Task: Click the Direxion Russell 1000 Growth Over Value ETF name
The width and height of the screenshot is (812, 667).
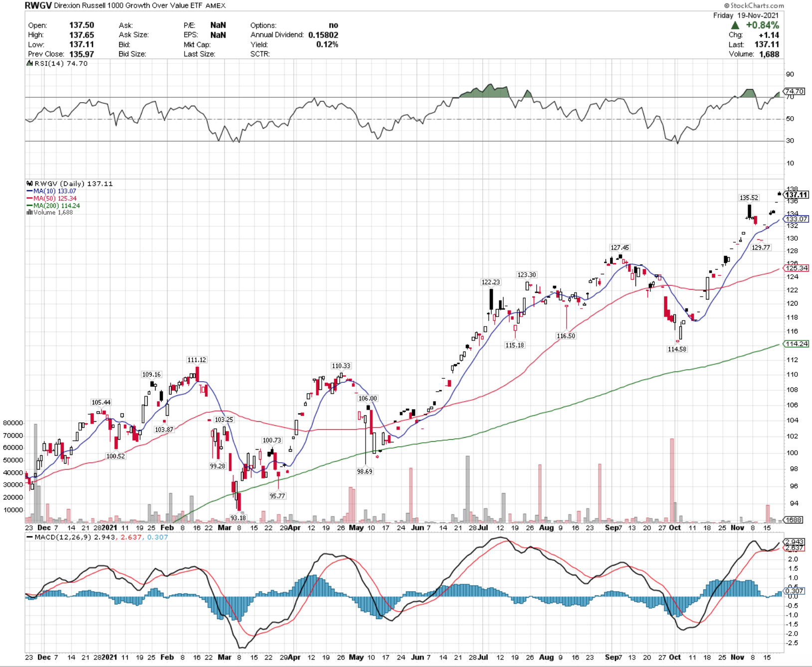Action: (x=129, y=5)
